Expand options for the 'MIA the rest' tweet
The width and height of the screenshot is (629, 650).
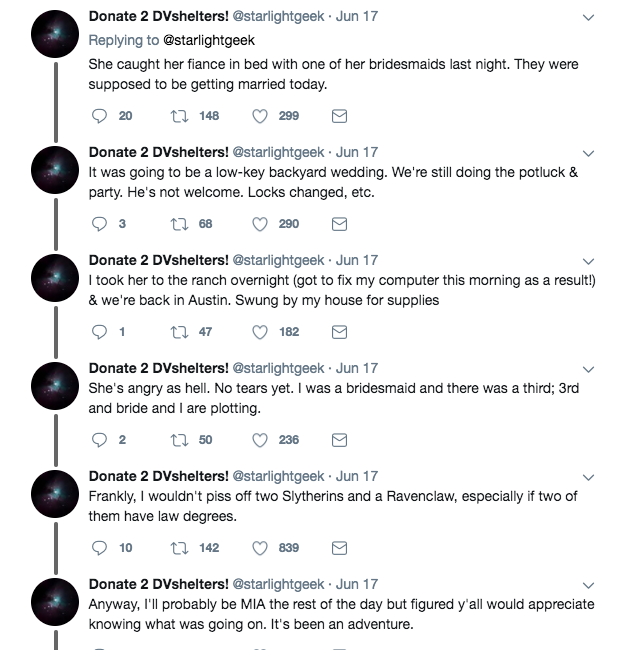pos(588,585)
